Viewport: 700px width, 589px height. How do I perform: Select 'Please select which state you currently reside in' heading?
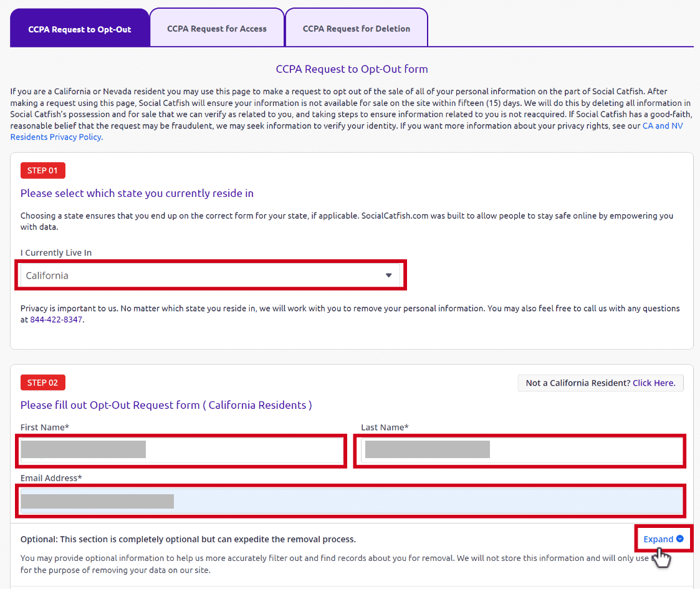[137, 193]
